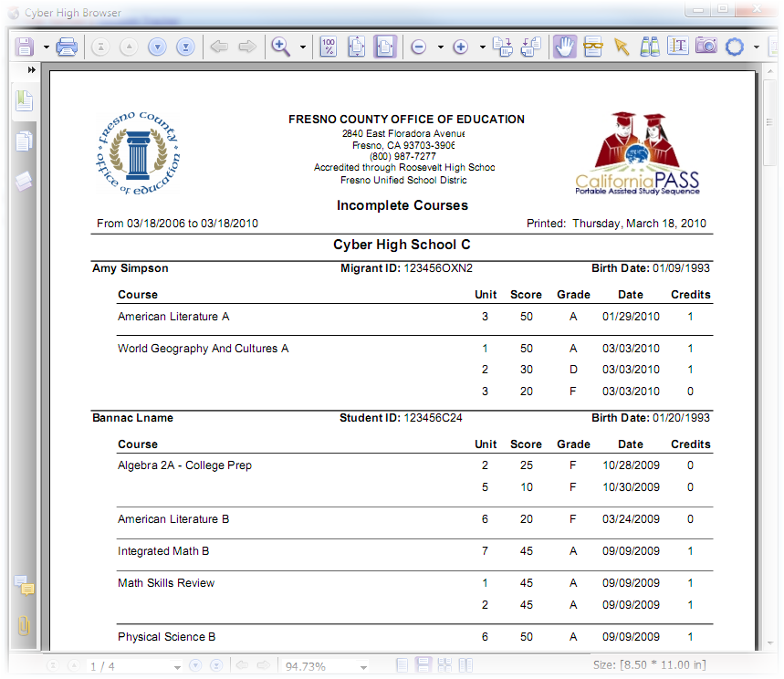Enable continuous page layout mode
Viewport: 784px width, 679px height.
tap(423, 665)
